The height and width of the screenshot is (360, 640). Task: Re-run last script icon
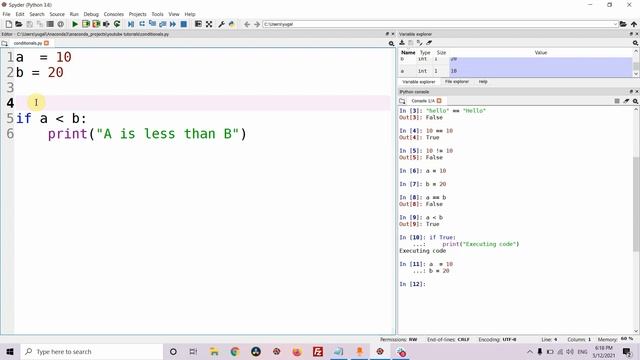pyautogui.click(x=117, y=24)
